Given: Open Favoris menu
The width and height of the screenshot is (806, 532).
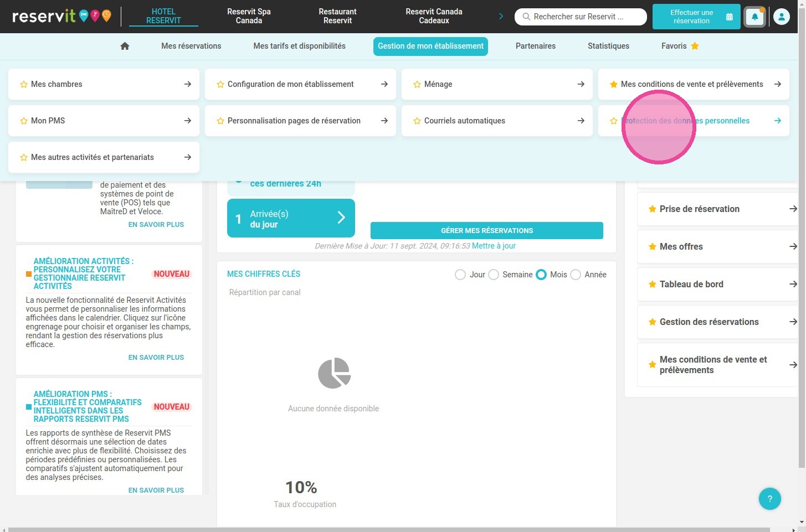Looking at the screenshot, I should point(680,46).
